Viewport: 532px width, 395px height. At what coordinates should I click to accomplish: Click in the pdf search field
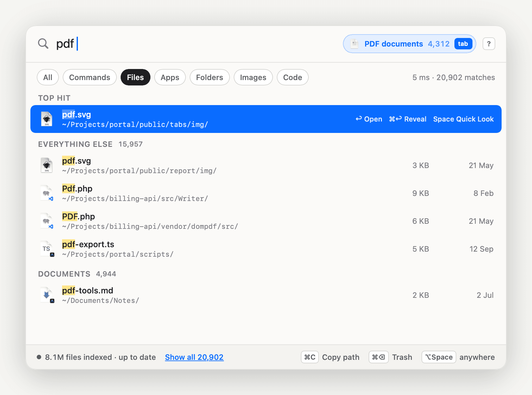click(x=196, y=44)
